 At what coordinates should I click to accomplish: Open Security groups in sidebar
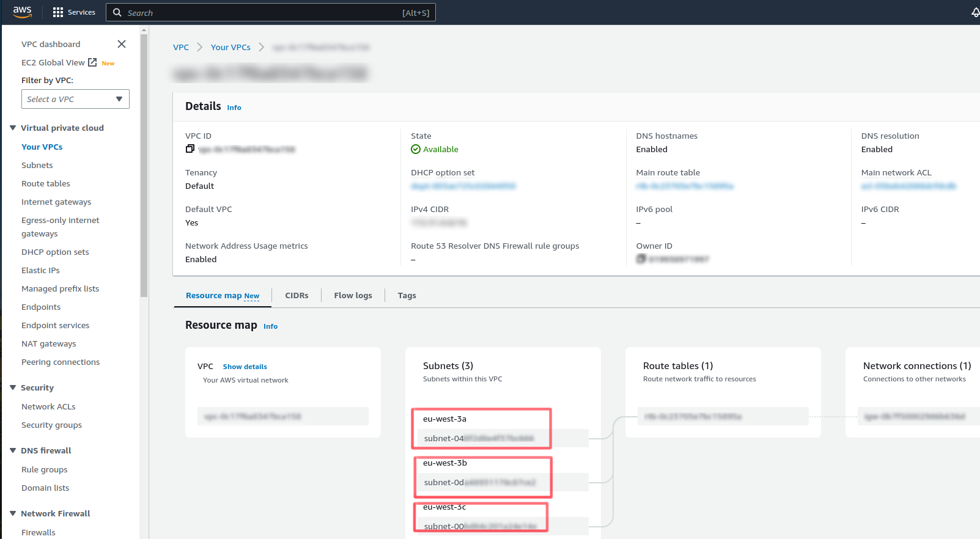click(x=51, y=425)
